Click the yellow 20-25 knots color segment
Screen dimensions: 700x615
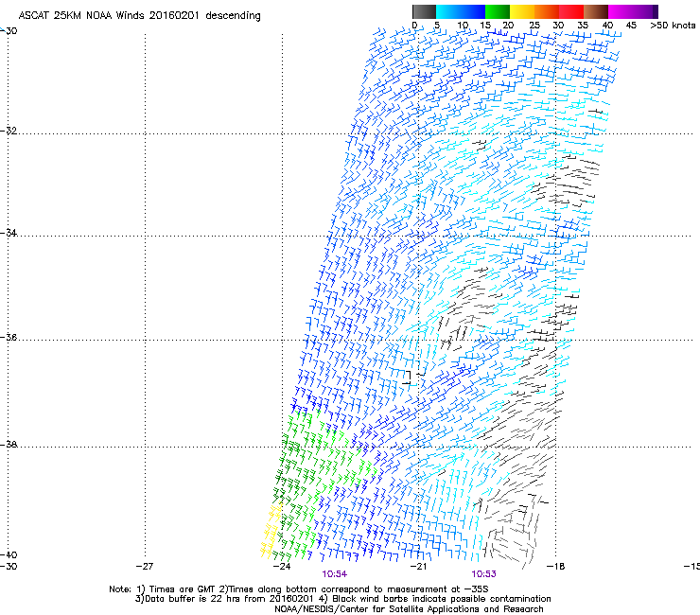(x=522, y=11)
